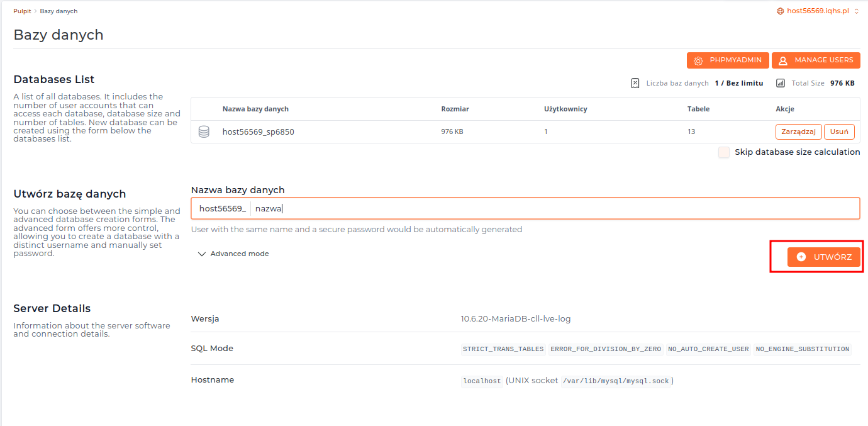Check the Skip database size calculation option
Viewport: 868px width, 426px height.
(x=723, y=152)
